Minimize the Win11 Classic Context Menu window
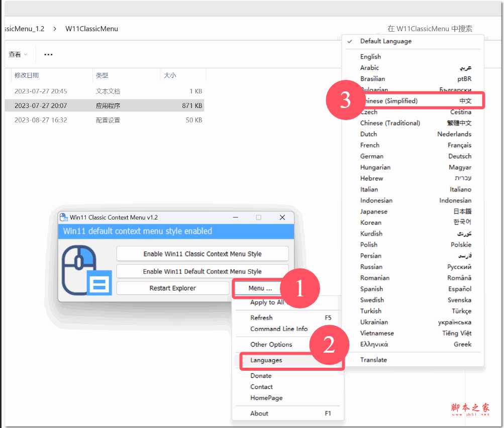504x428 pixels. [236, 218]
